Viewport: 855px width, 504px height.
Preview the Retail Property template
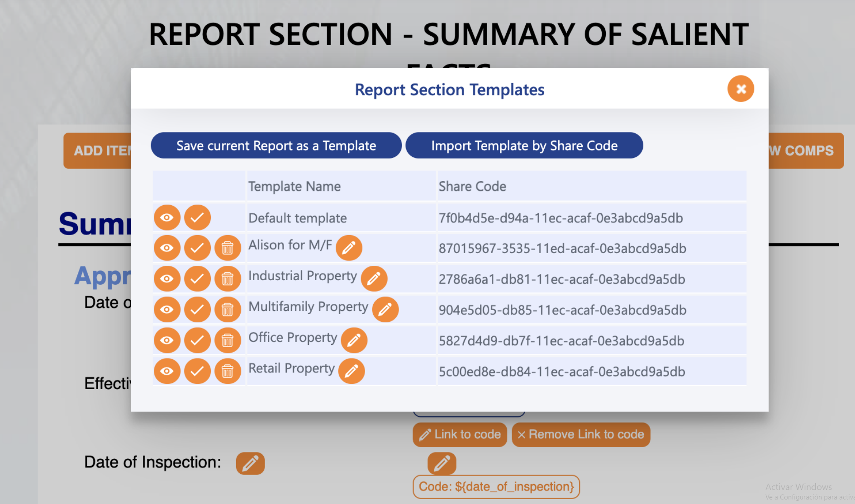(167, 371)
